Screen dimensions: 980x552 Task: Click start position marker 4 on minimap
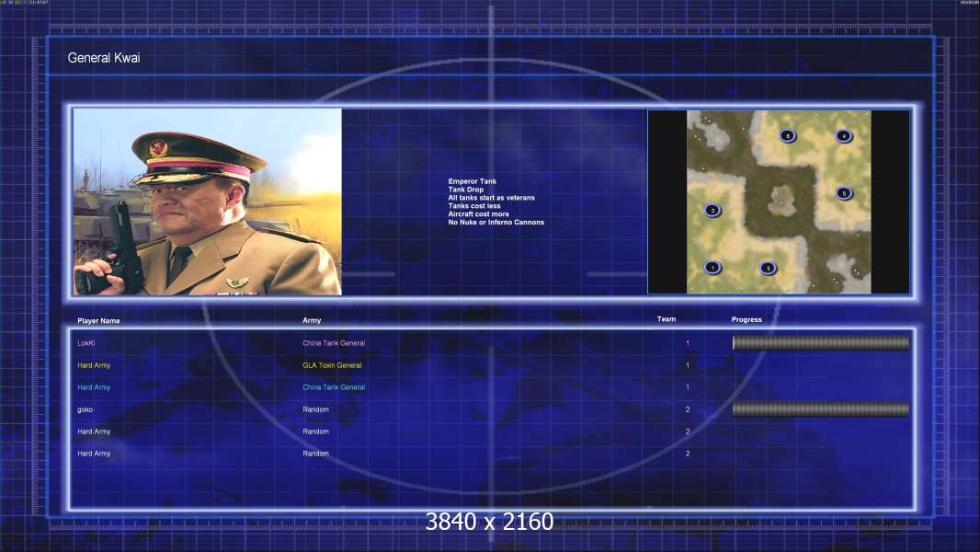[844, 135]
